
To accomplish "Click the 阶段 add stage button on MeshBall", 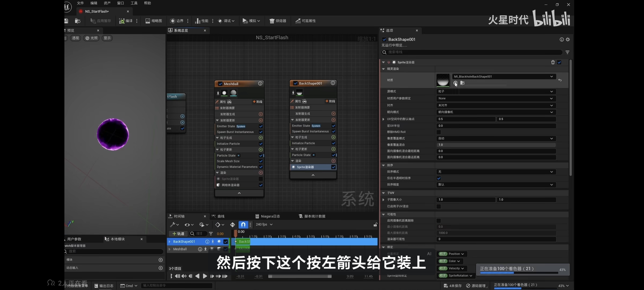I will click(257, 102).
